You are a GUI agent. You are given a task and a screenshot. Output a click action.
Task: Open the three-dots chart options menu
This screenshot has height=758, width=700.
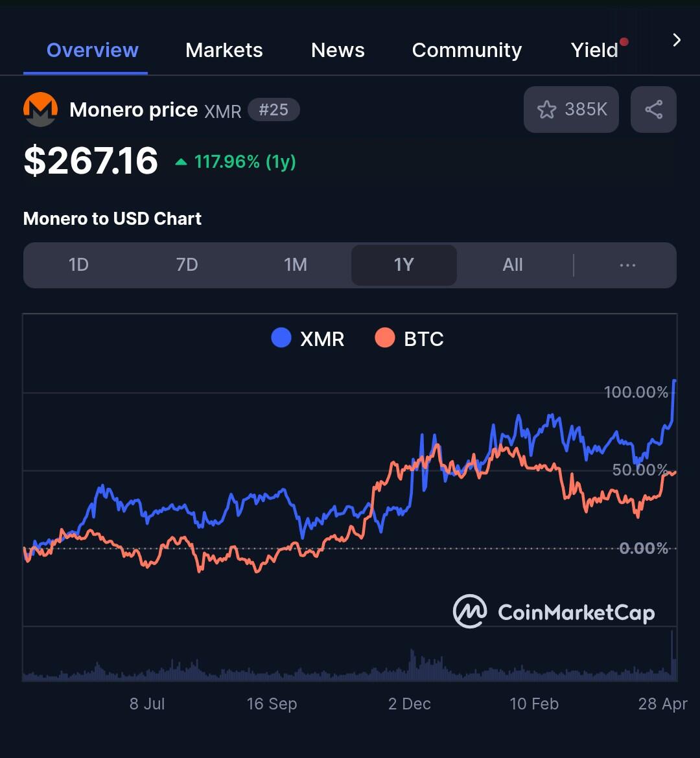627,265
